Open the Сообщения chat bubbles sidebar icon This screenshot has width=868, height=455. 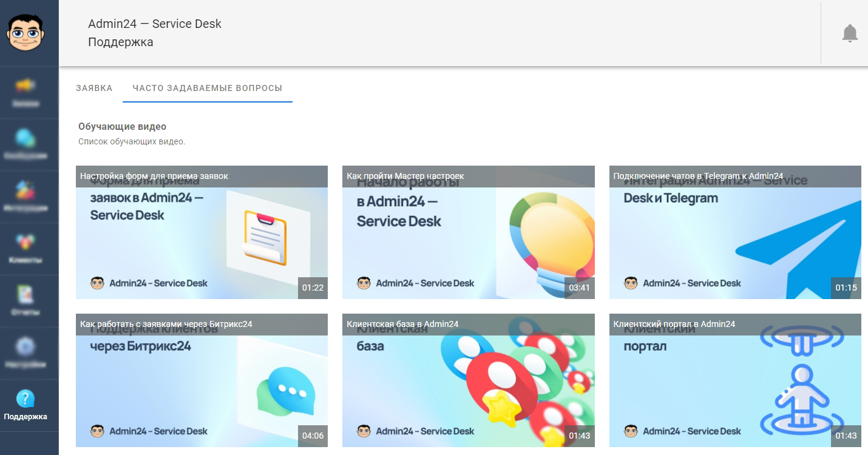[x=25, y=138]
